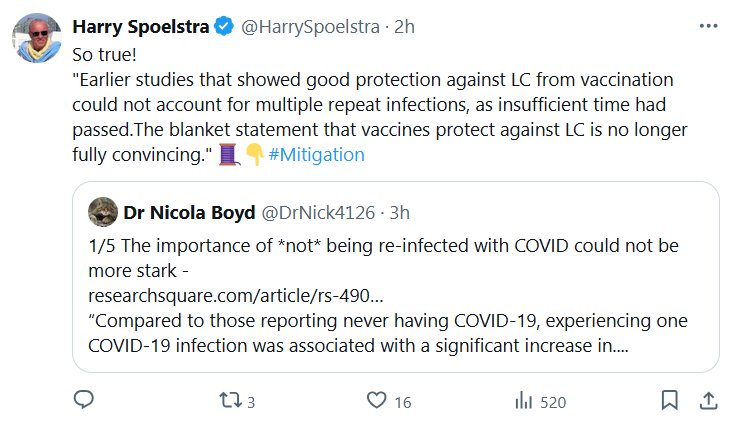Viewport: 732px width, 428px height.
Task: Bookmark the tweet using the bookmark icon
Action: [x=669, y=401]
